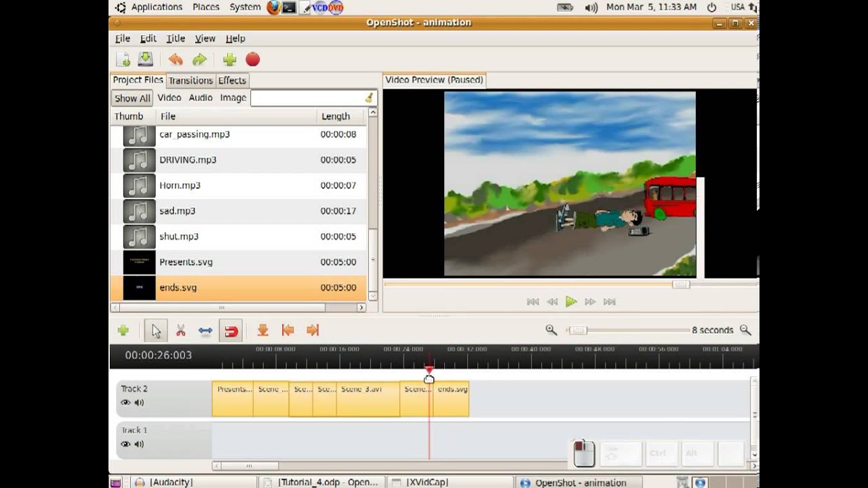868x488 pixels.
Task: Open the Places menu
Action: pyautogui.click(x=205, y=7)
